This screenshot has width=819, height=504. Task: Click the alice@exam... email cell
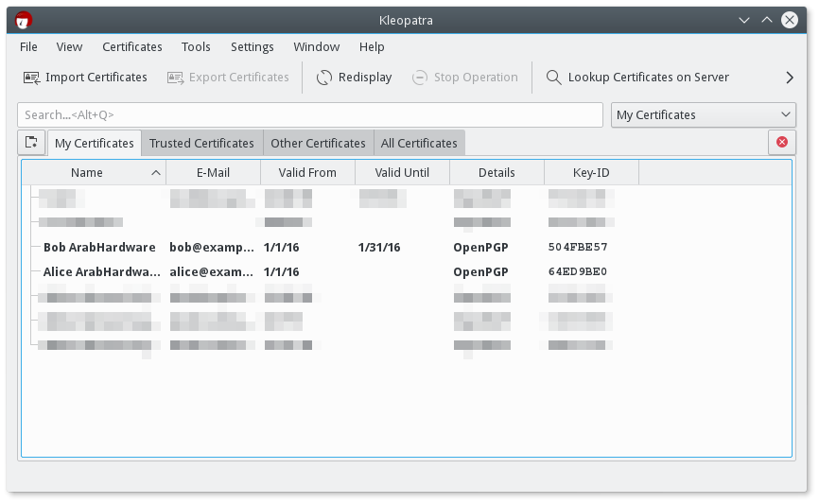[x=211, y=272]
